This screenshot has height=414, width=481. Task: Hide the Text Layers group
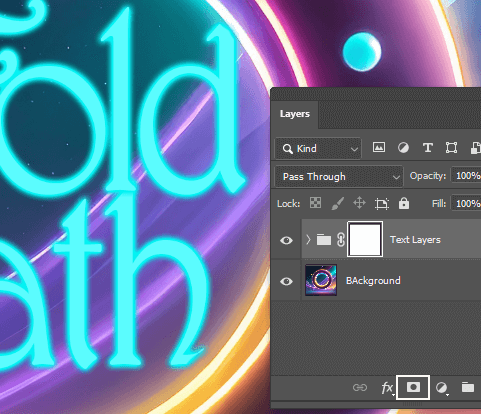coord(286,240)
